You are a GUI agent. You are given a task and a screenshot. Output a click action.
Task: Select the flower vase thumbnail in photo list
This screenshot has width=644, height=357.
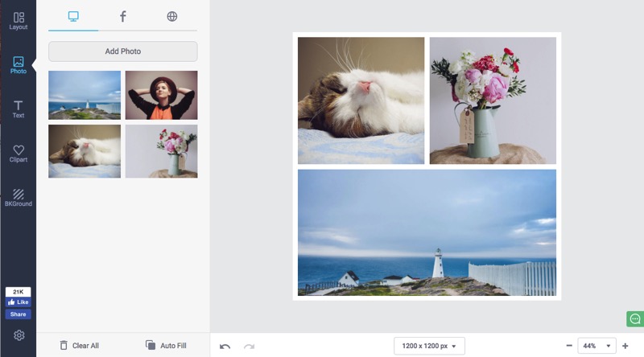click(x=162, y=151)
